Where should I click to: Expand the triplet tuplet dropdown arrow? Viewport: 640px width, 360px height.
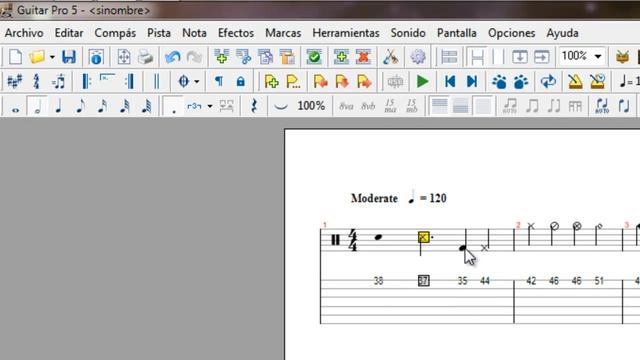pos(210,106)
